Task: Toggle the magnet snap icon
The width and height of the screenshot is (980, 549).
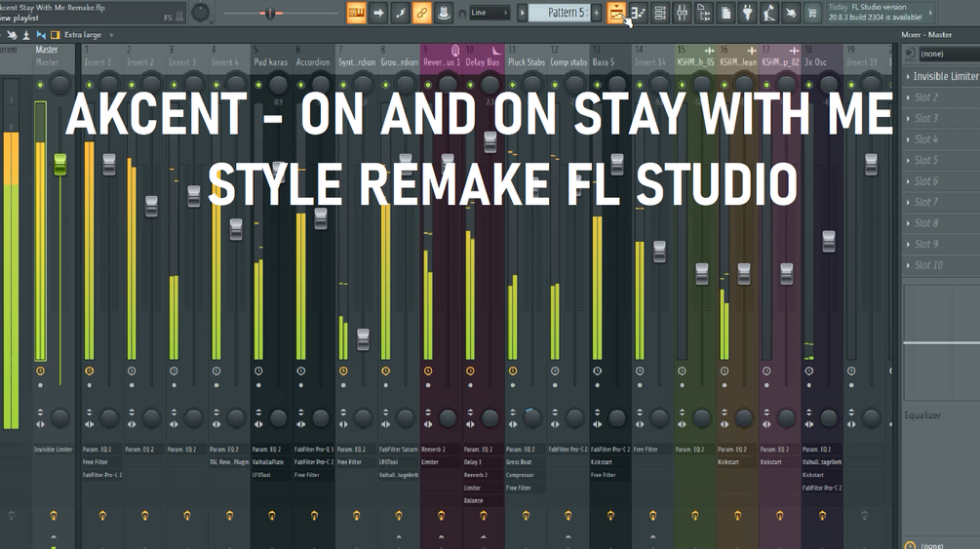Action: [x=462, y=13]
